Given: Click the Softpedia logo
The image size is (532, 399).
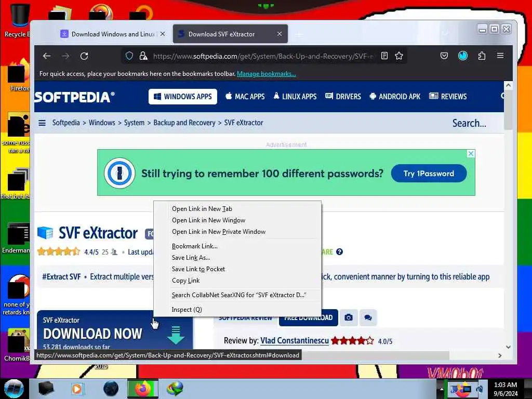Looking at the screenshot, I should (x=74, y=97).
